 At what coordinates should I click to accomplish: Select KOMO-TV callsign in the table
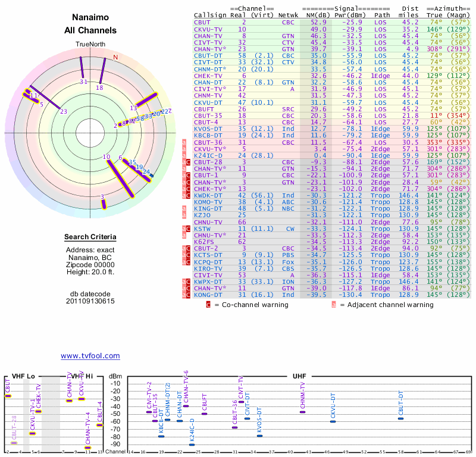click(208, 202)
